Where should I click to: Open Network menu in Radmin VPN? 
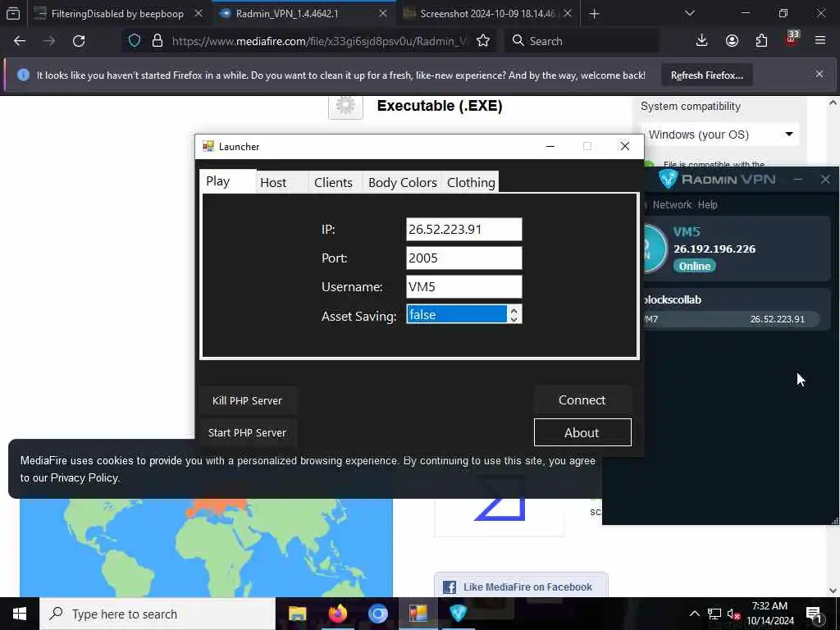[x=672, y=204]
